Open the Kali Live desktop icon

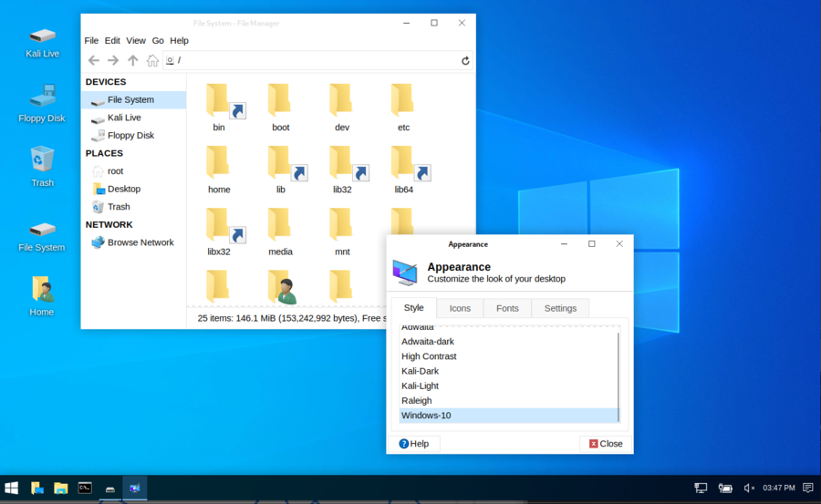point(42,43)
